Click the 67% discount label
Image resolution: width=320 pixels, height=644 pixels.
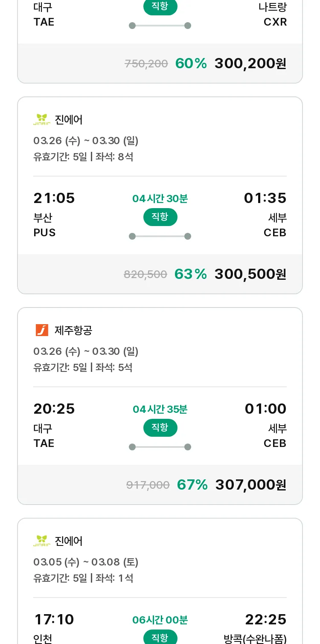click(192, 484)
